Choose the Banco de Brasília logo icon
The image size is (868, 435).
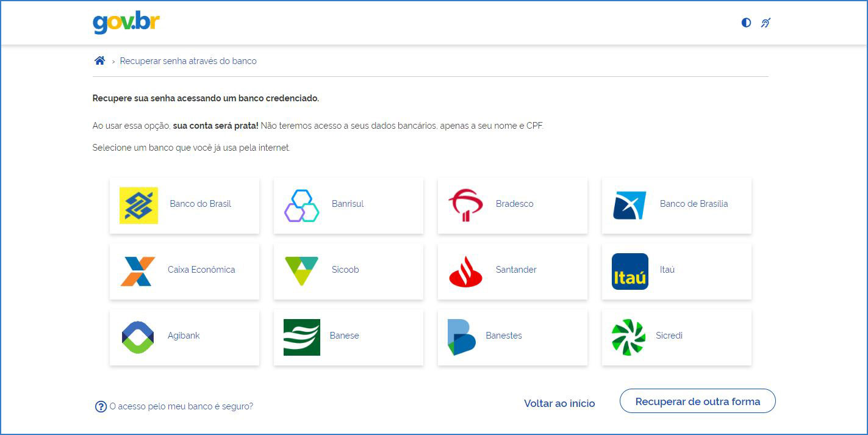[x=629, y=205]
